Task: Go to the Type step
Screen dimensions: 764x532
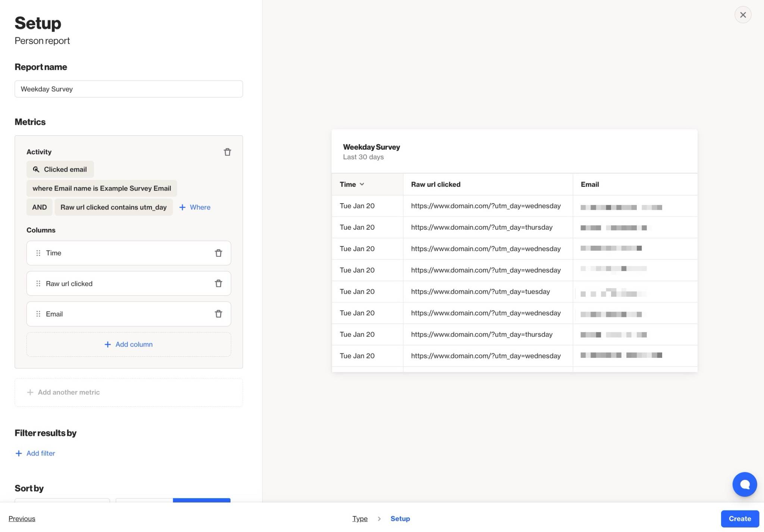Action: [360, 519]
